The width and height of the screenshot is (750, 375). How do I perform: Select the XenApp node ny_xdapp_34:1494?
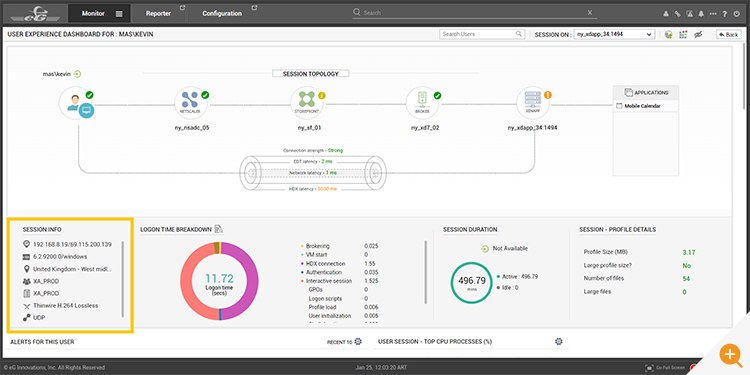click(532, 104)
